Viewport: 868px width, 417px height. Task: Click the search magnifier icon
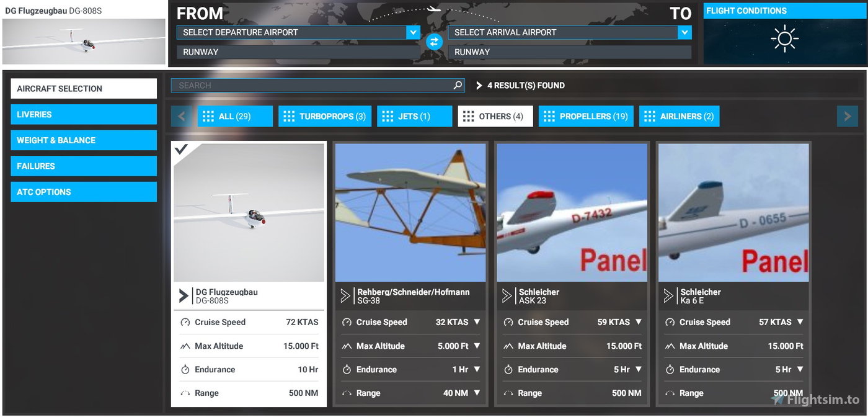[457, 85]
